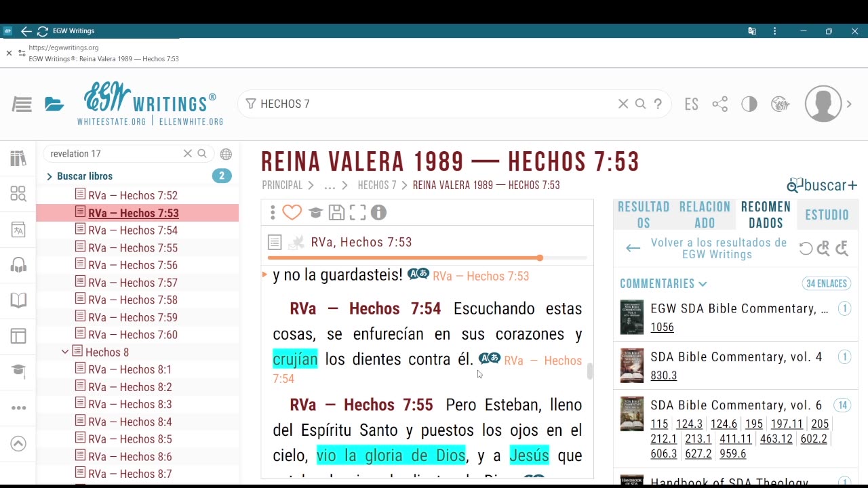The height and width of the screenshot is (488, 868).
Task: Click the paragraph list icon beside RVa, Hechos 7:53
Action: [x=275, y=242]
